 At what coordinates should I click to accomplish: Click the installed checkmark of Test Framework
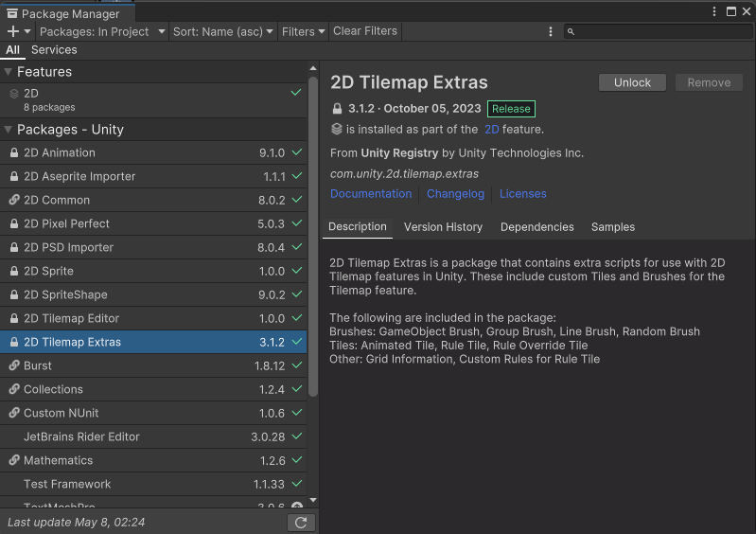pos(297,483)
